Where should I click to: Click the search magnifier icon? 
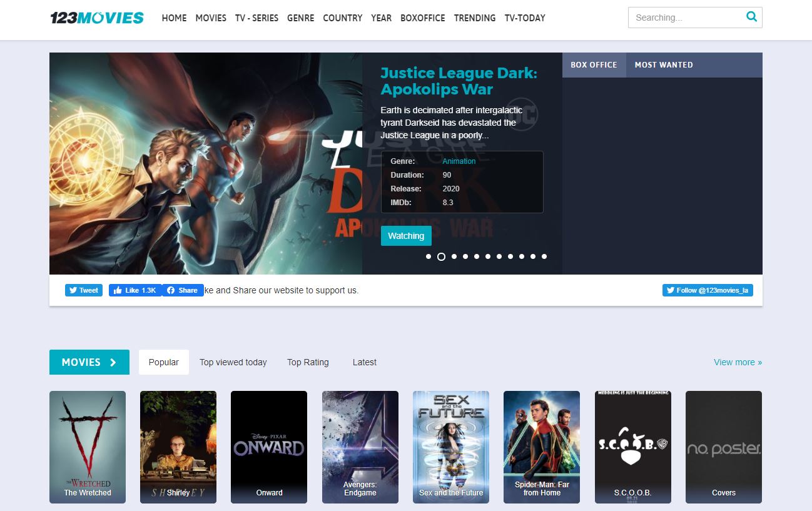point(751,17)
